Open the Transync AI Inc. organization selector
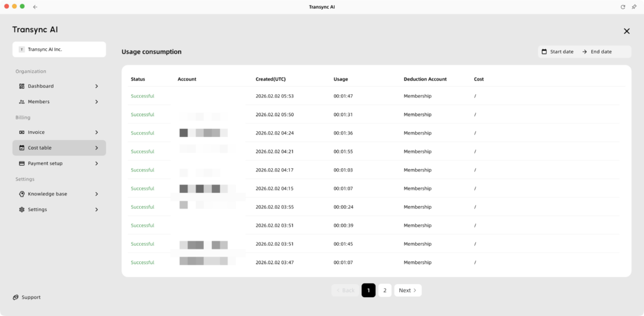The image size is (644, 316). (x=59, y=49)
